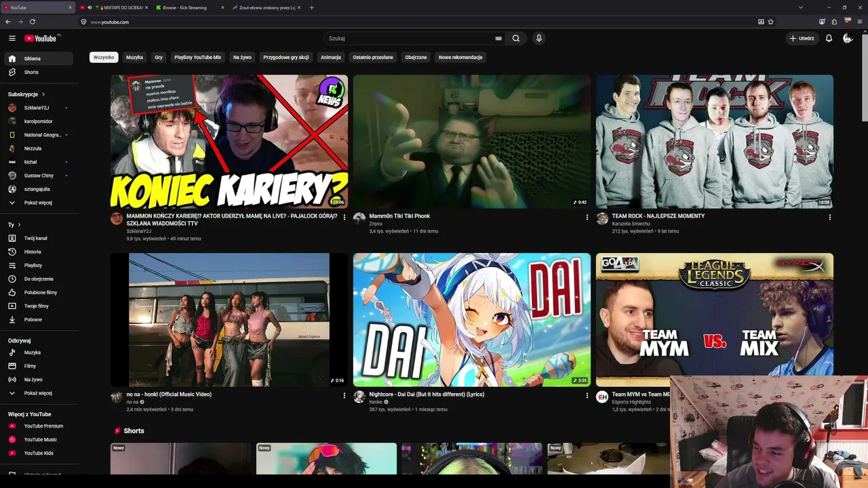
Task: Select Przygodowe gry akcji chip
Action: pyautogui.click(x=285, y=58)
